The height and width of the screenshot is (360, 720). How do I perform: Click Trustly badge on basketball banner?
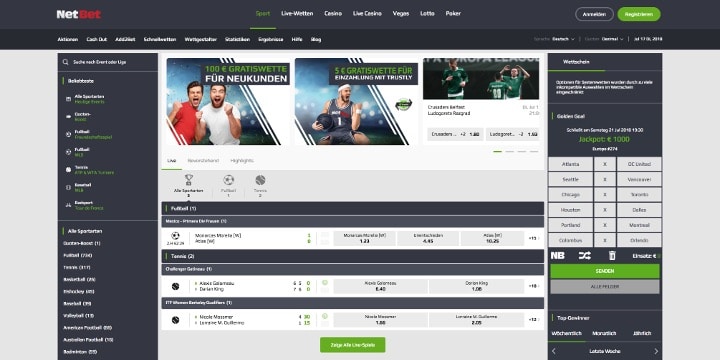click(x=403, y=105)
